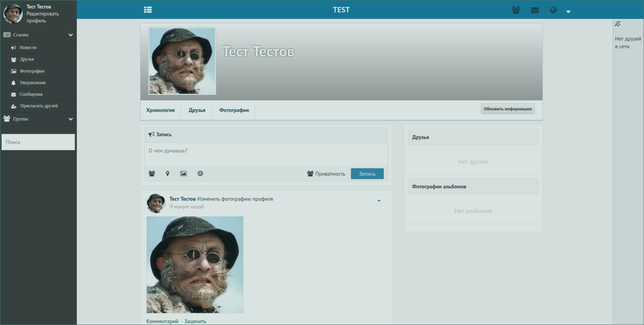Add location pin to the post
The height and width of the screenshot is (325, 644).
click(167, 174)
